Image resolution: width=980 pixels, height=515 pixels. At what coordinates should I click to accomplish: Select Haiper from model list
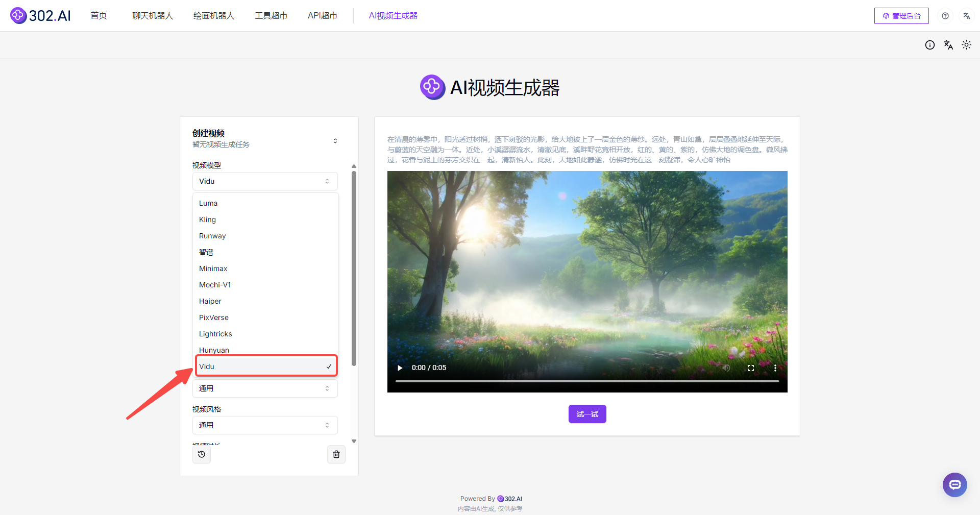265,301
